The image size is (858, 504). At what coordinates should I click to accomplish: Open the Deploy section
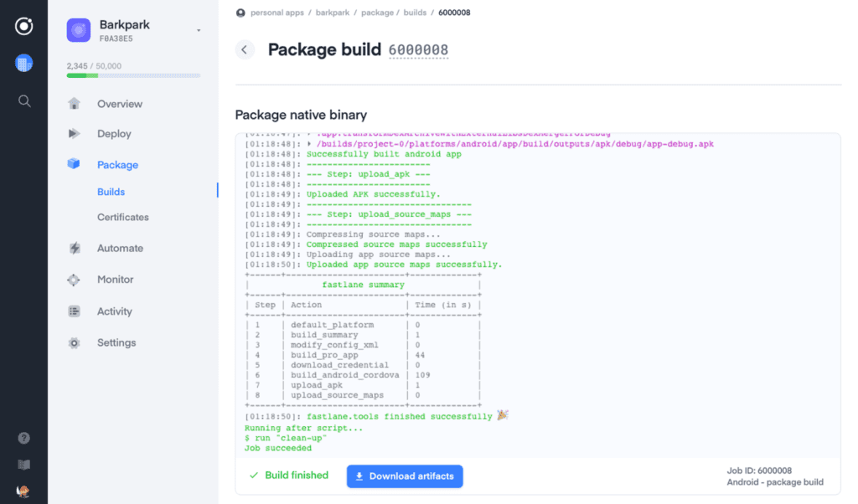tap(114, 133)
